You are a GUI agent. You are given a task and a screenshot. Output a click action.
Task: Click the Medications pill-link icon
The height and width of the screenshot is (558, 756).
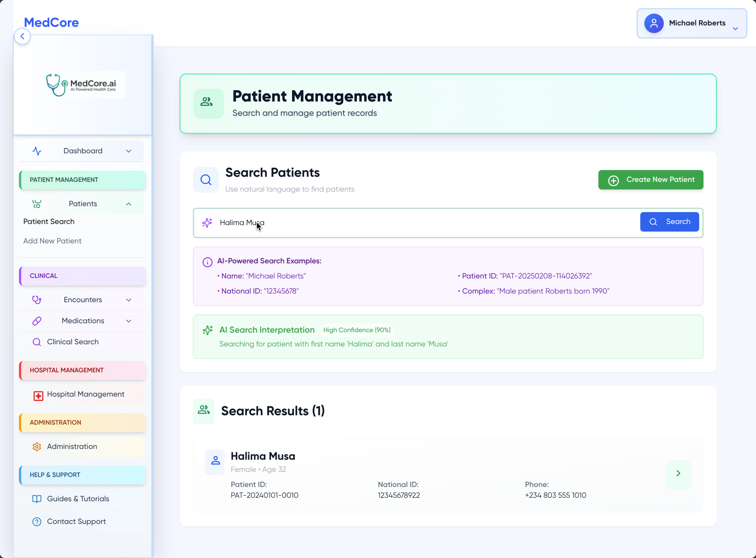[x=37, y=321]
